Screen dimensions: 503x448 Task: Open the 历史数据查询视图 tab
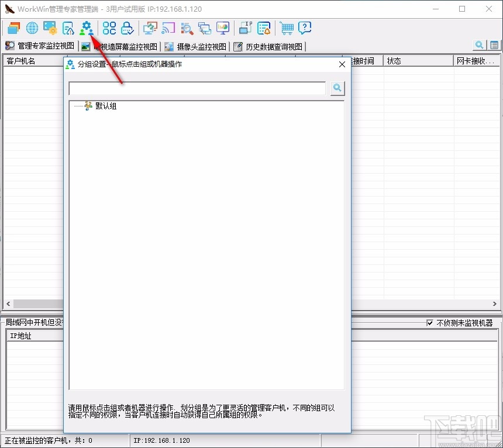click(268, 46)
